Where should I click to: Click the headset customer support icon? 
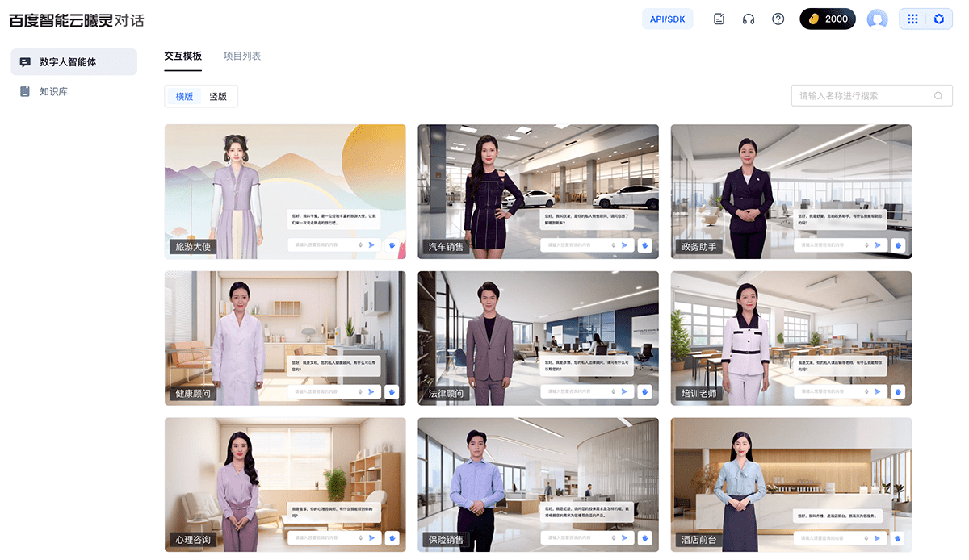click(749, 19)
